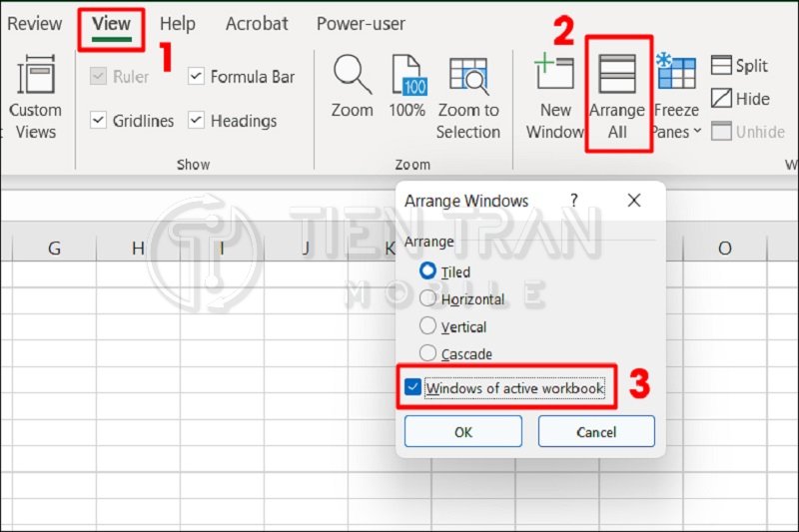Click the dialog Help question mark

click(x=574, y=200)
